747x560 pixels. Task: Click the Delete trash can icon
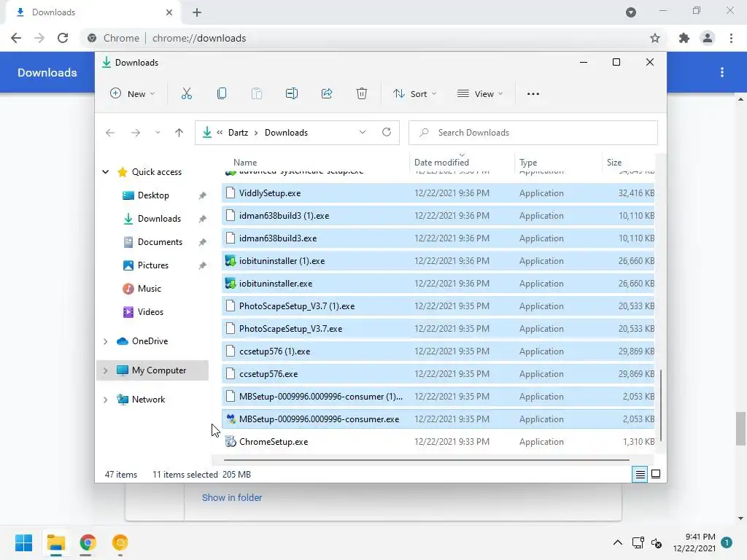click(362, 94)
